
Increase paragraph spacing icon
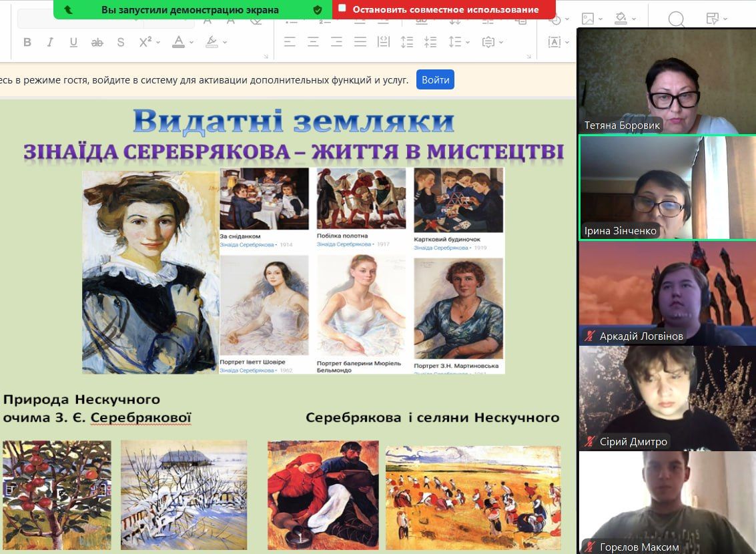[x=407, y=42]
